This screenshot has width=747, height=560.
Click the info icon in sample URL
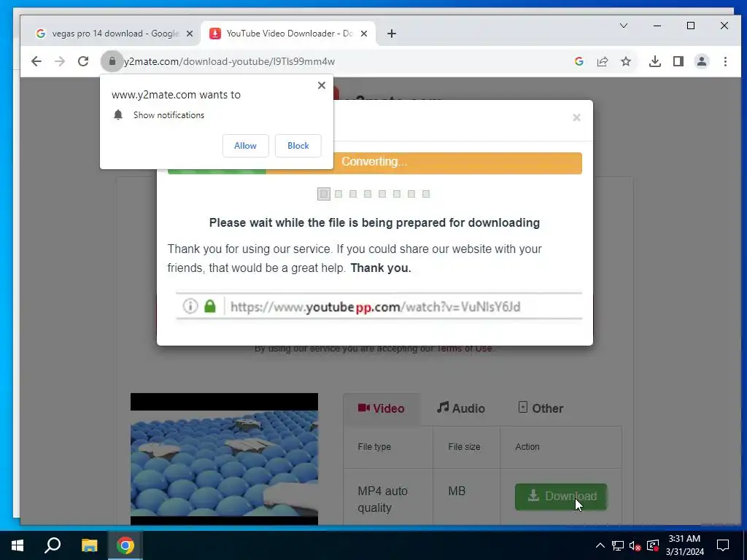coord(190,306)
